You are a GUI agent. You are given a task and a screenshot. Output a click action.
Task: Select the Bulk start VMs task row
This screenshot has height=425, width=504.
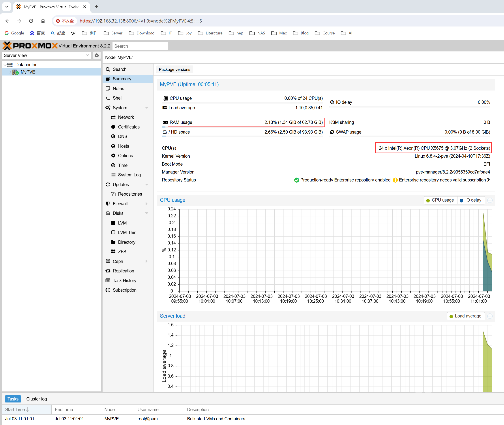coord(253,419)
